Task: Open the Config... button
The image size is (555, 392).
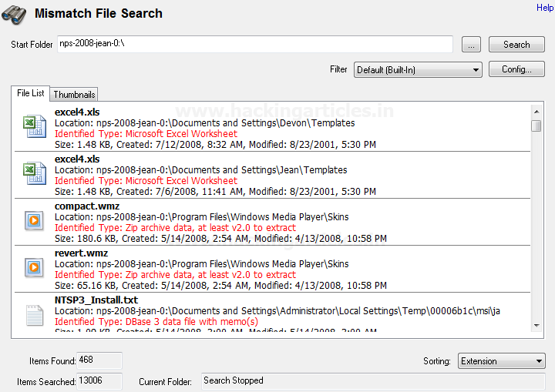Action: tap(516, 69)
